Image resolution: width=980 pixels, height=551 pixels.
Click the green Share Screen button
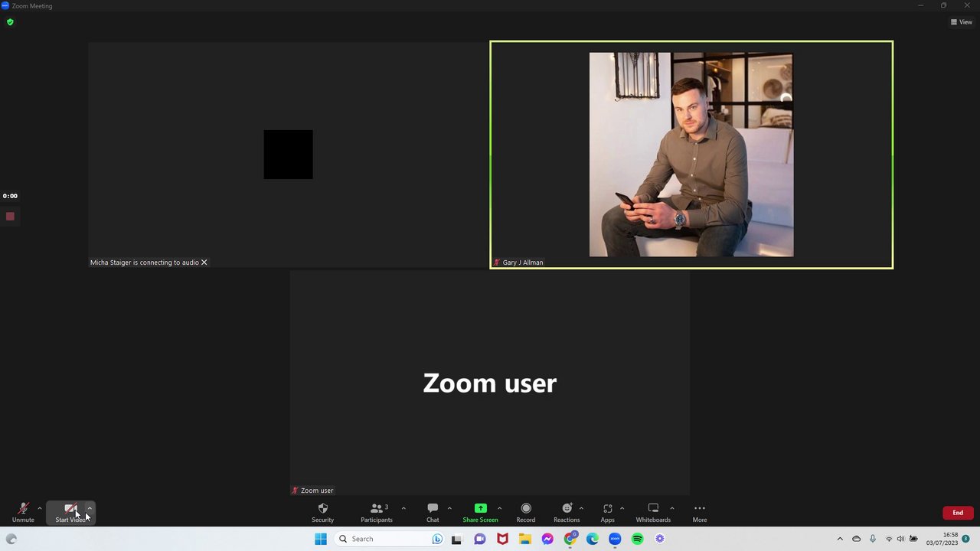coord(480,513)
